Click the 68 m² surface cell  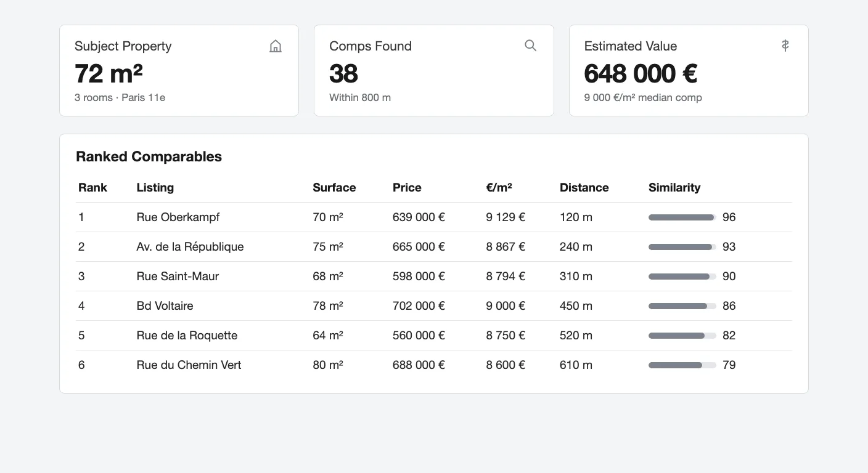328,277
